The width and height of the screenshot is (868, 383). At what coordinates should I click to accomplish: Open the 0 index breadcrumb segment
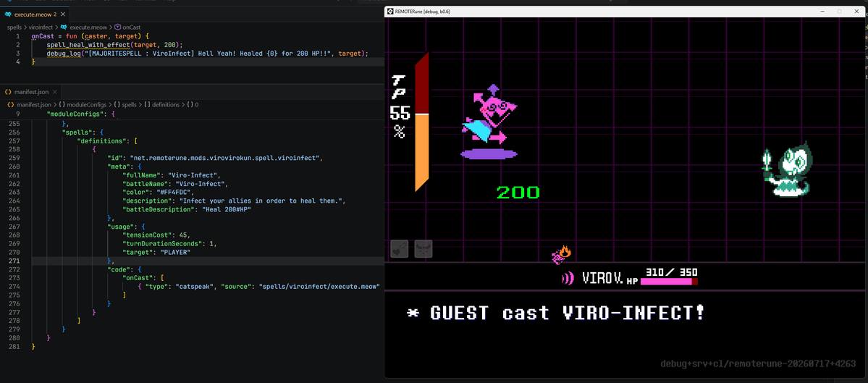[196, 104]
